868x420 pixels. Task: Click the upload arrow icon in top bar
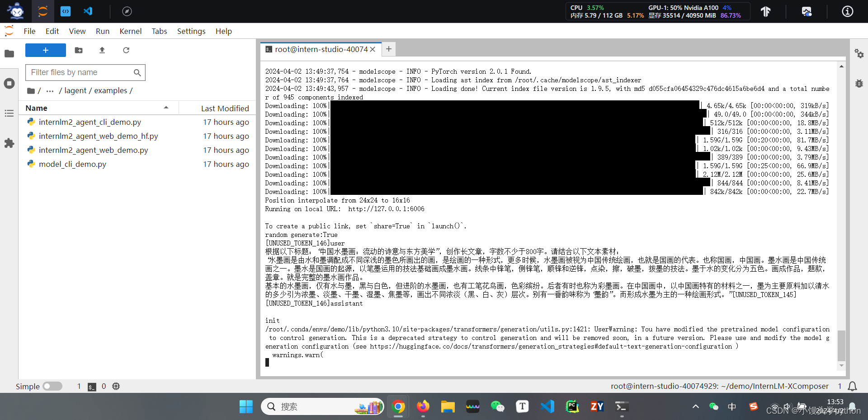[765, 11]
